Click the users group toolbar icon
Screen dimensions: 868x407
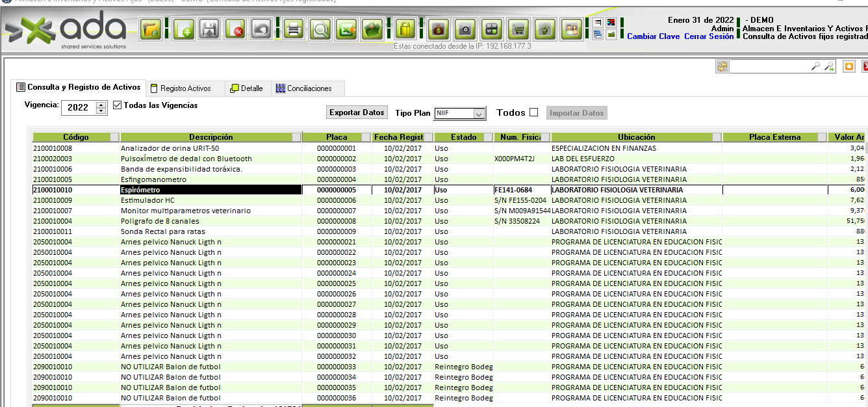point(570,29)
